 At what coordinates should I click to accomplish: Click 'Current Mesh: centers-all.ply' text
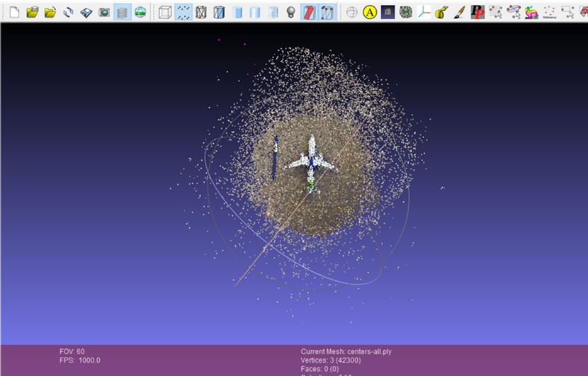[346, 352]
